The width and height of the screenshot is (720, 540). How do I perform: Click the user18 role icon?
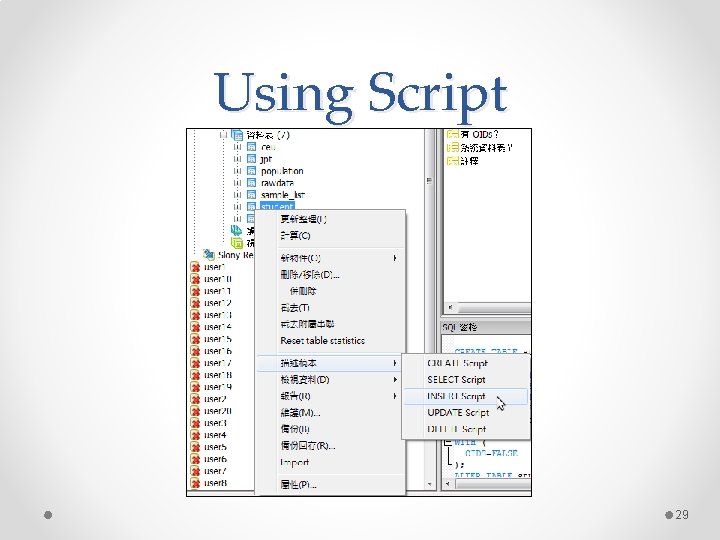coord(195,375)
